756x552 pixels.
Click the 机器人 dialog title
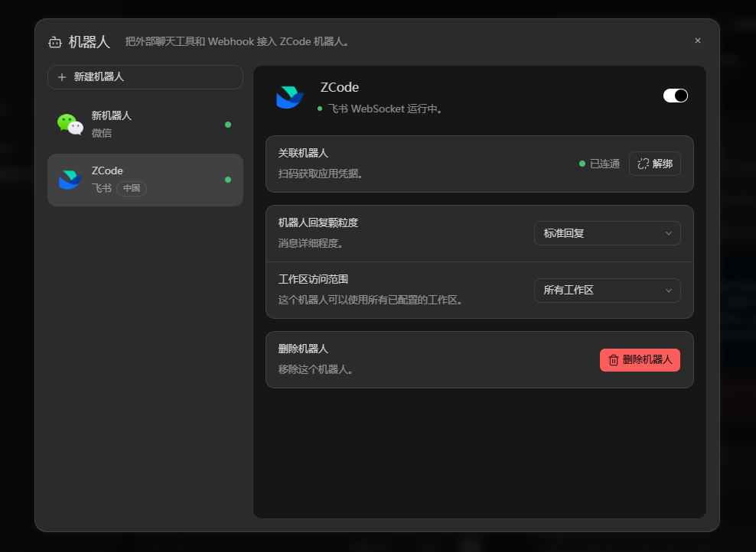pos(90,42)
